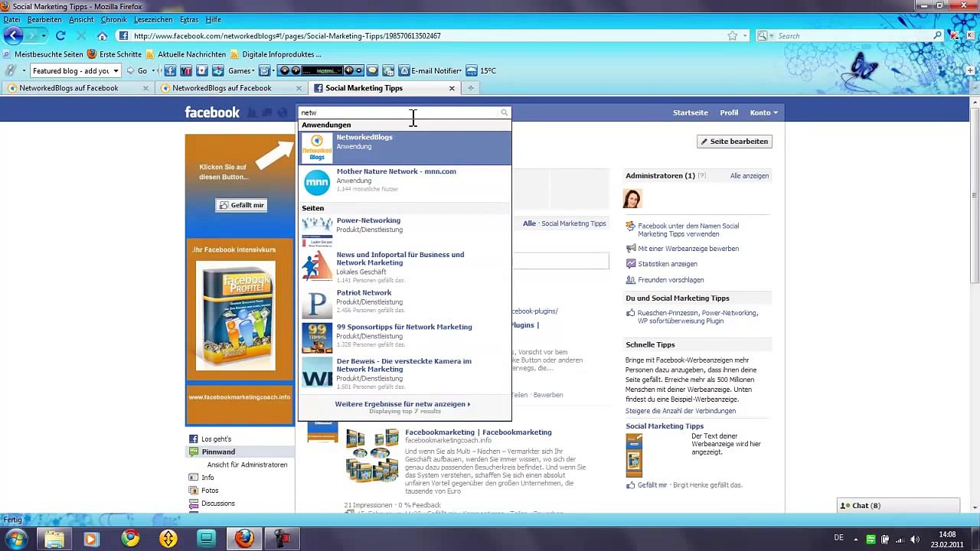Open the Extras menu
The height and width of the screenshot is (551, 980).
tap(189, 19)
